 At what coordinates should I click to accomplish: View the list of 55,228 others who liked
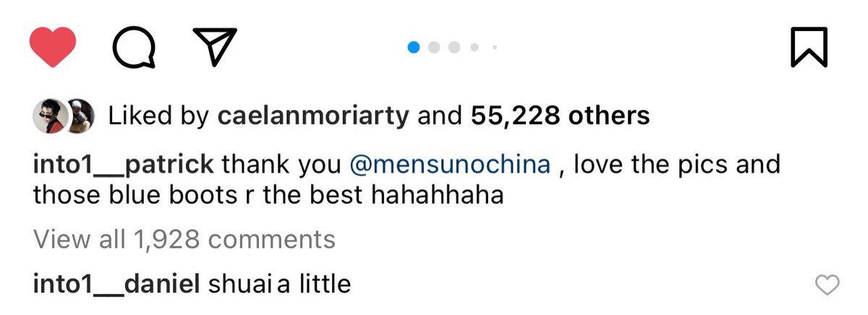tap(560, 116)
